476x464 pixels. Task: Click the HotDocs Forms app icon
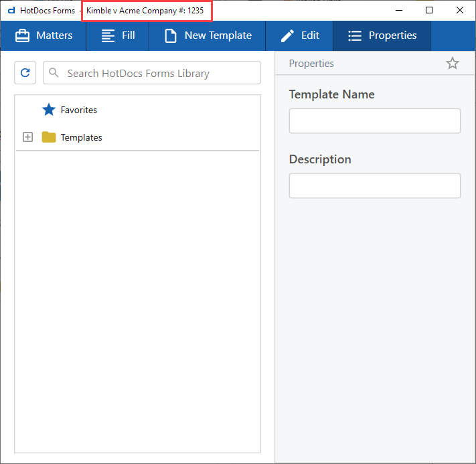point(11,11)
